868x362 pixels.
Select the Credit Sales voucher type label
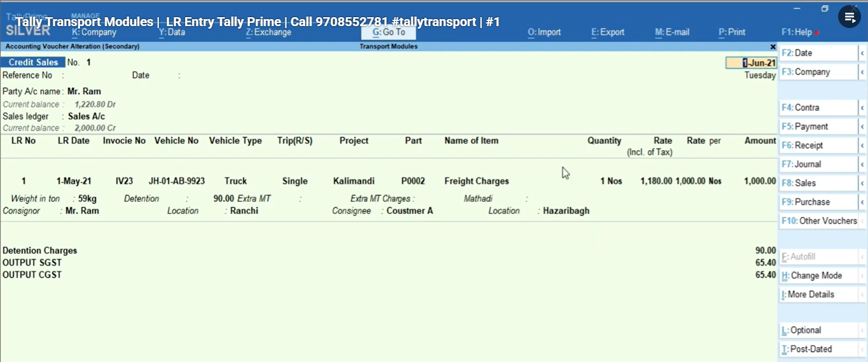tap(33, 62)
